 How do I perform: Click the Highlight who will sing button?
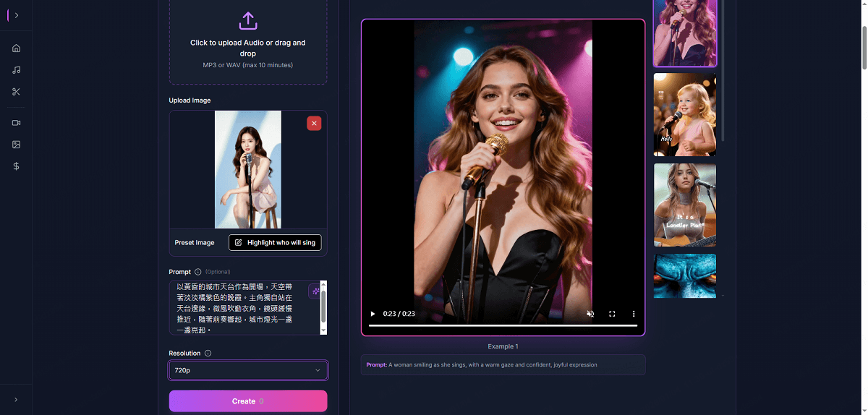275,243
